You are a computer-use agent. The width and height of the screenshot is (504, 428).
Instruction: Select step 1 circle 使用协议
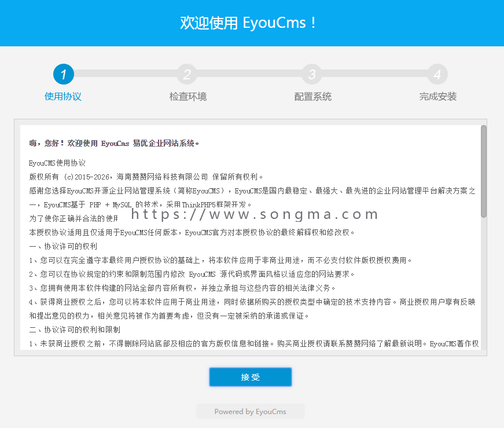pos(64,74)
